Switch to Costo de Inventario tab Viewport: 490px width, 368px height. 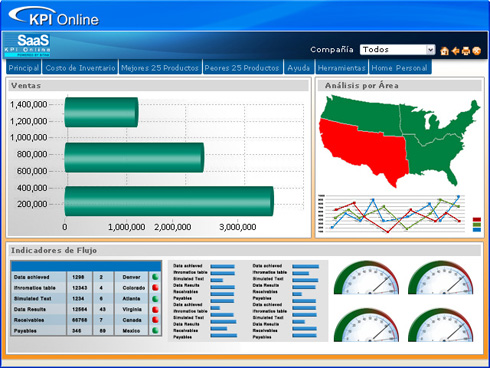click(80, 68)
